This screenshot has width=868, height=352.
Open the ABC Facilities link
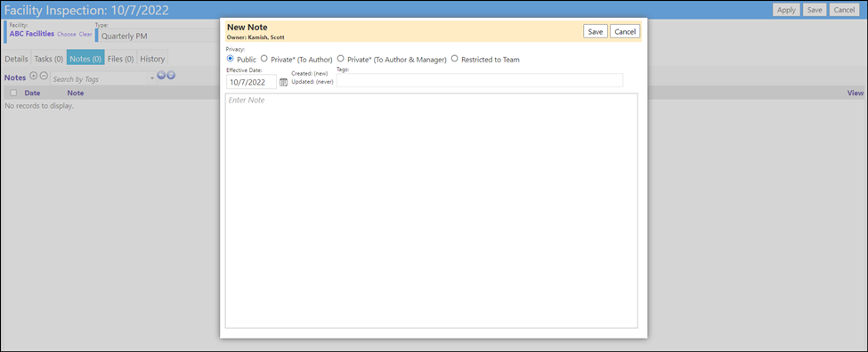pyautogui.click(x=32, y=34)
